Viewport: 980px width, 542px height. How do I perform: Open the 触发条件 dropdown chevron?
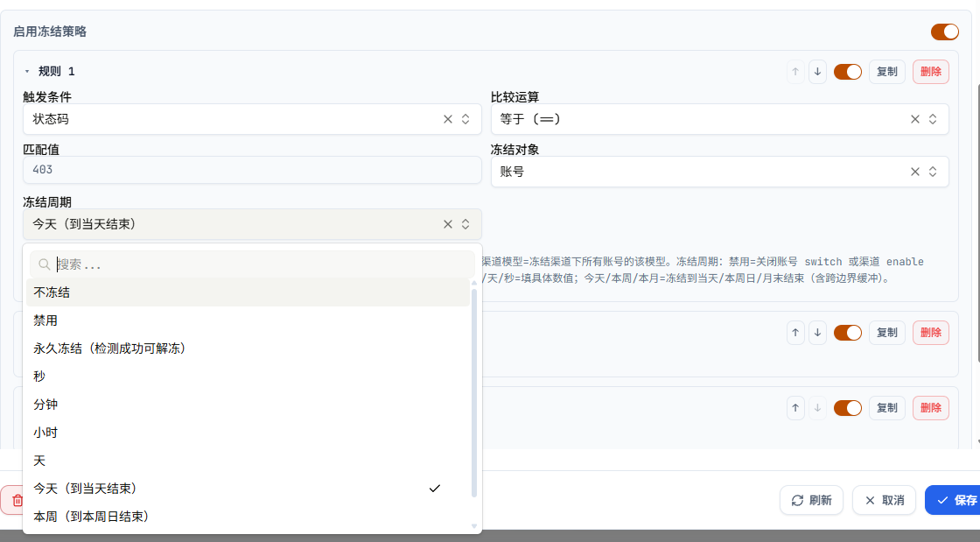pos(465,119)
